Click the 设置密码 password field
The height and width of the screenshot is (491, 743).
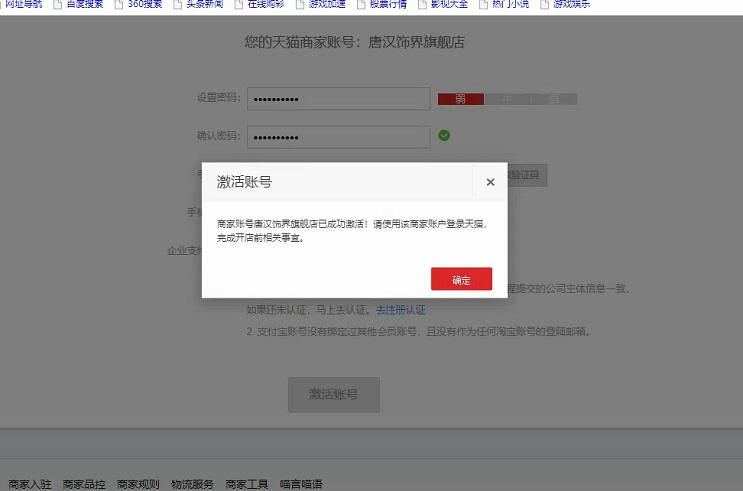pos(338,99)
